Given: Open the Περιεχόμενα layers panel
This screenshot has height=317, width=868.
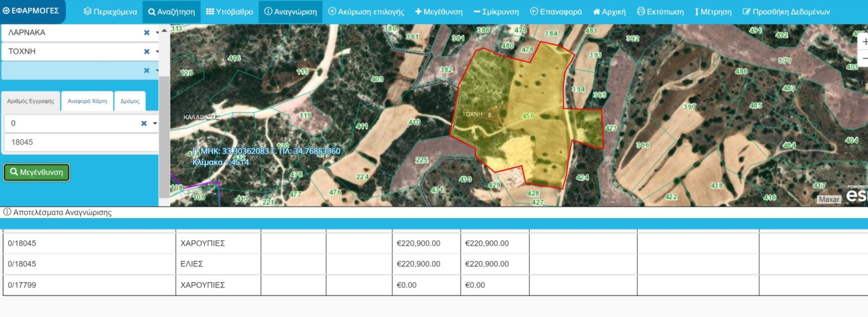Looking at the screenshot, I should tap(110, 12).
